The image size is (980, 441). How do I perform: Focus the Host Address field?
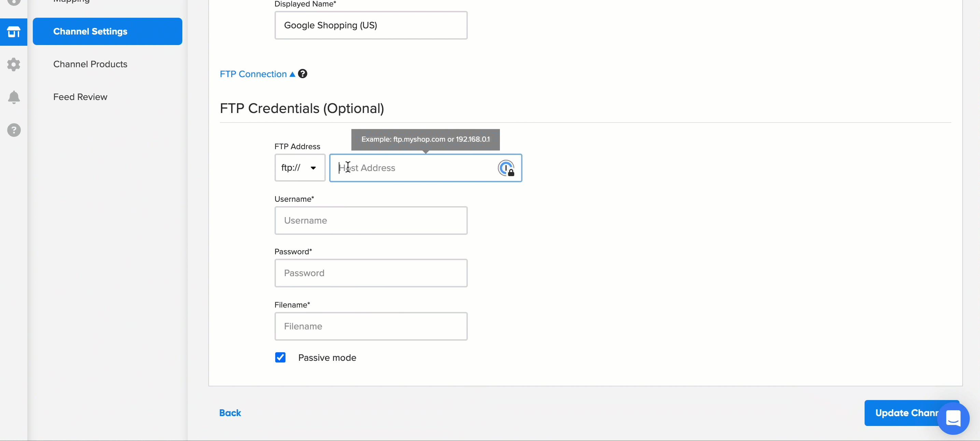(x=425, y=168)
